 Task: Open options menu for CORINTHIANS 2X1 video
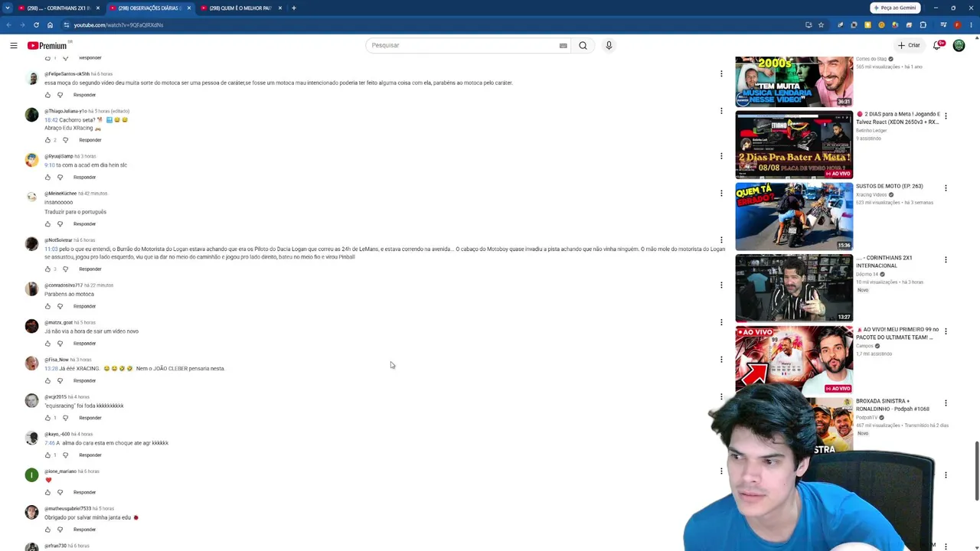click(x=946, y=260)
